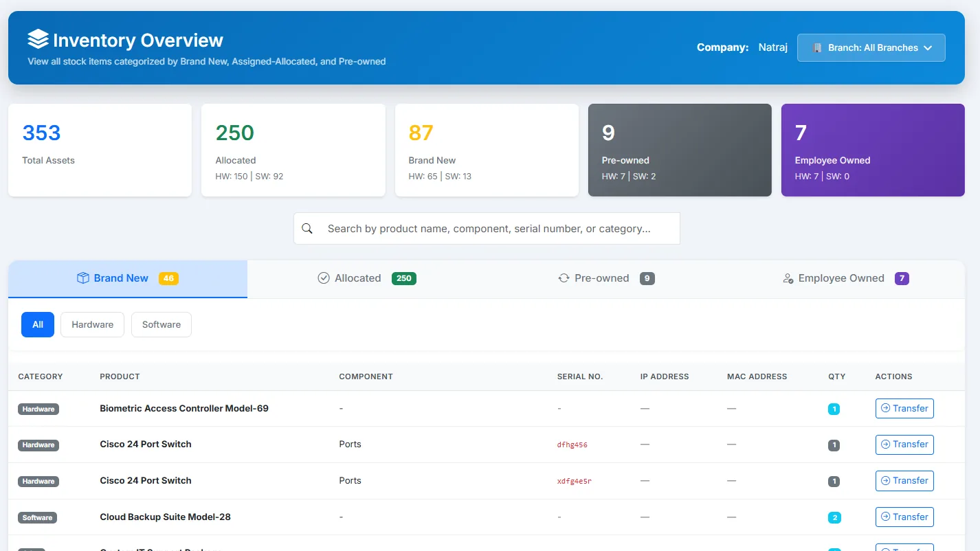Focus the product search input field
980x551 pixels.
[x=487, y=229]
